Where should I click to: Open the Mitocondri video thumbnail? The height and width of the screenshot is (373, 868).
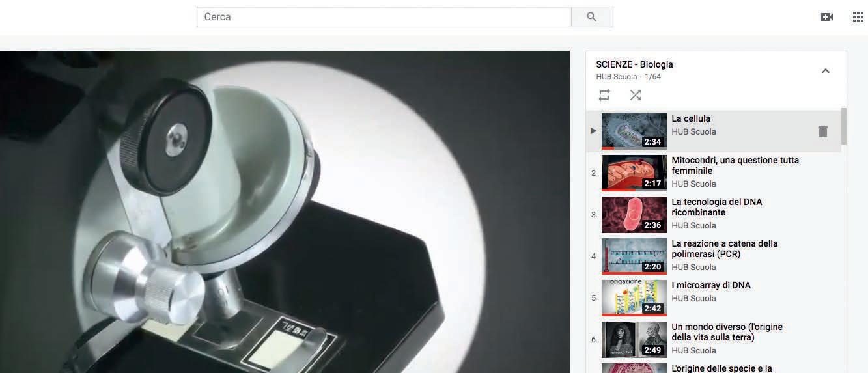[634, 173]
